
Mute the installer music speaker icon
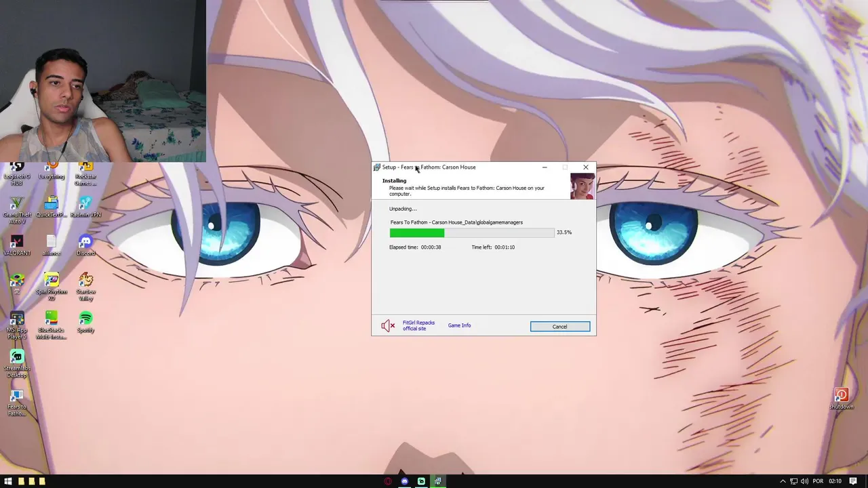tap(387, 326)
